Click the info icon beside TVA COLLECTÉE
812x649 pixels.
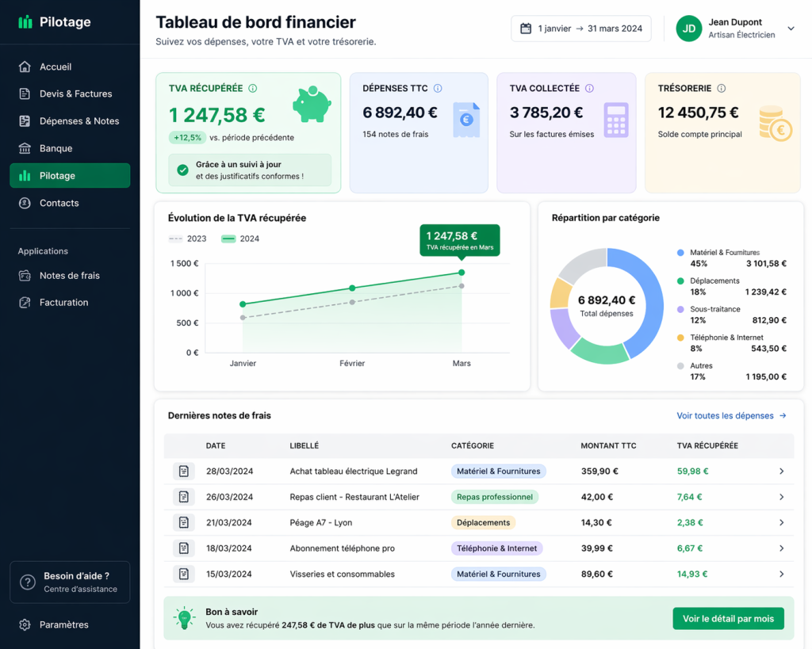click(x=589, y=89)
